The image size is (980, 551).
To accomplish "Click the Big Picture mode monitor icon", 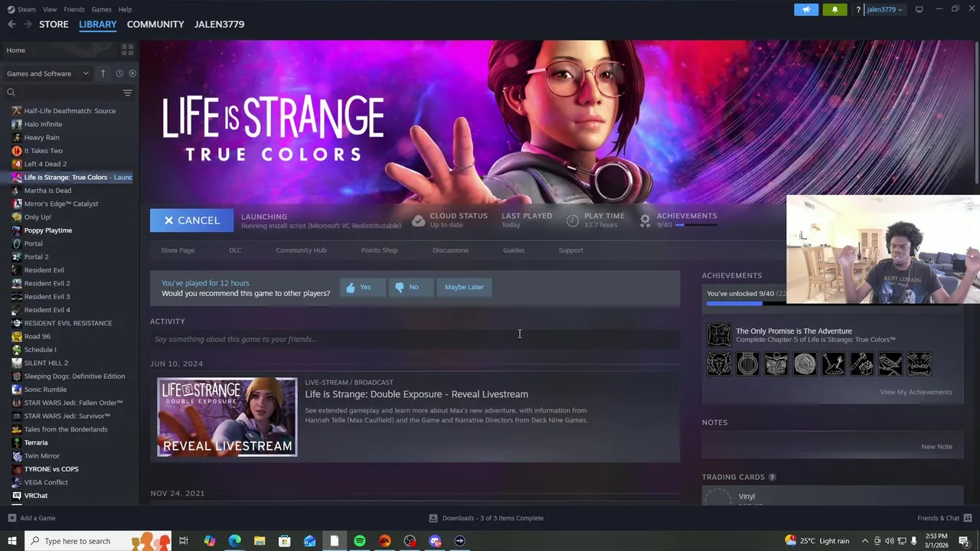I will pos(919,9).
